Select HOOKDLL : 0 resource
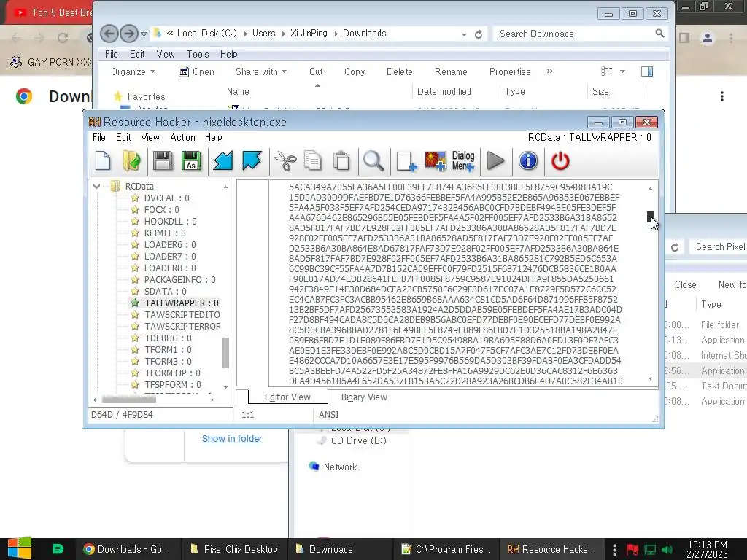Viewport: 747px width, 560px height. click(x=170, y=222)
